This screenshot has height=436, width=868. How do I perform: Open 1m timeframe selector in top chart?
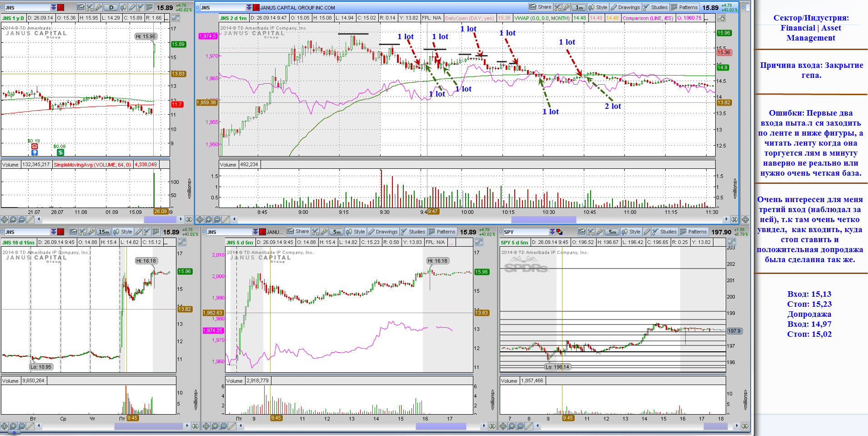(579, 7)
